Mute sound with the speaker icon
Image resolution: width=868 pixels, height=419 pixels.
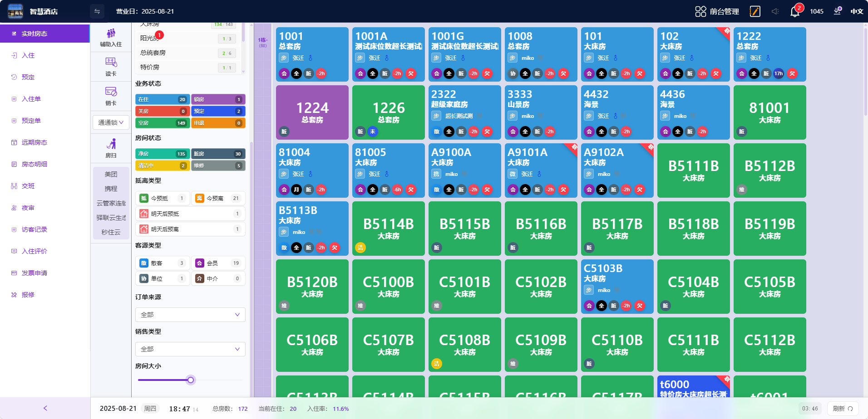775,11
